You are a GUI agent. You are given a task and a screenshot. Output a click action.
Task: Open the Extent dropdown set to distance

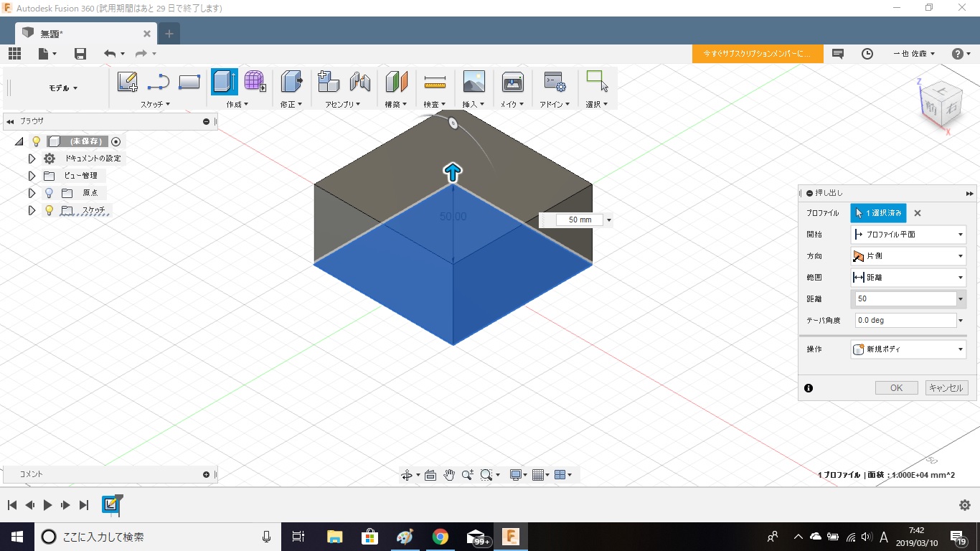point(908,277)
